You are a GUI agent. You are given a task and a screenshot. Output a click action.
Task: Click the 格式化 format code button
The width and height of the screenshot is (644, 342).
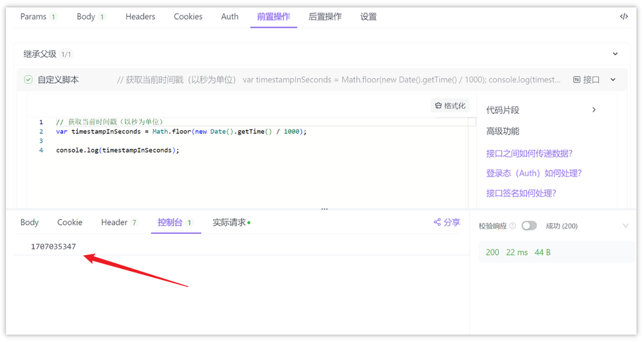[450, 106]
